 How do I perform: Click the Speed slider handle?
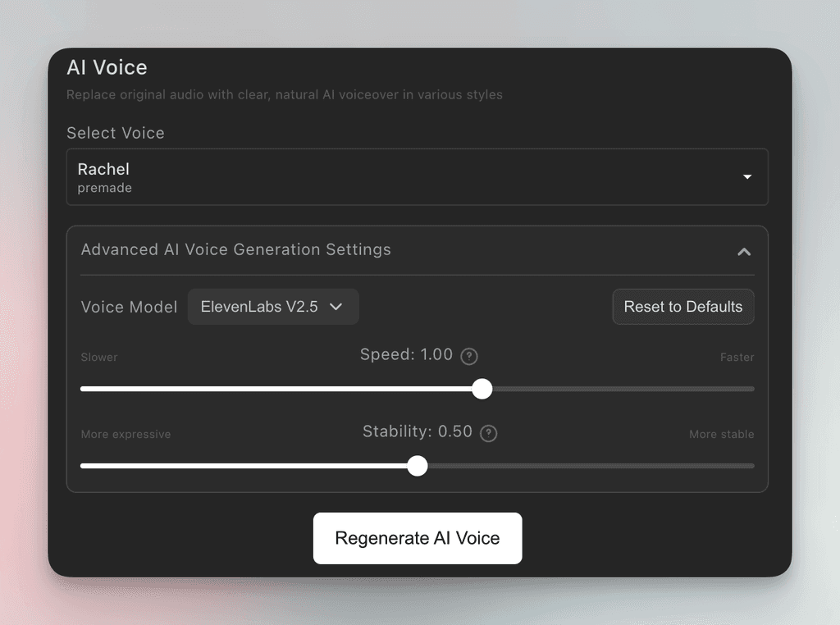point(482,389)
